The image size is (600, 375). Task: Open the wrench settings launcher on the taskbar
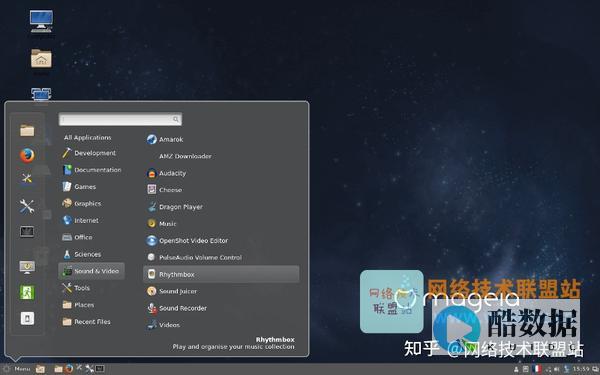(90, 369)
